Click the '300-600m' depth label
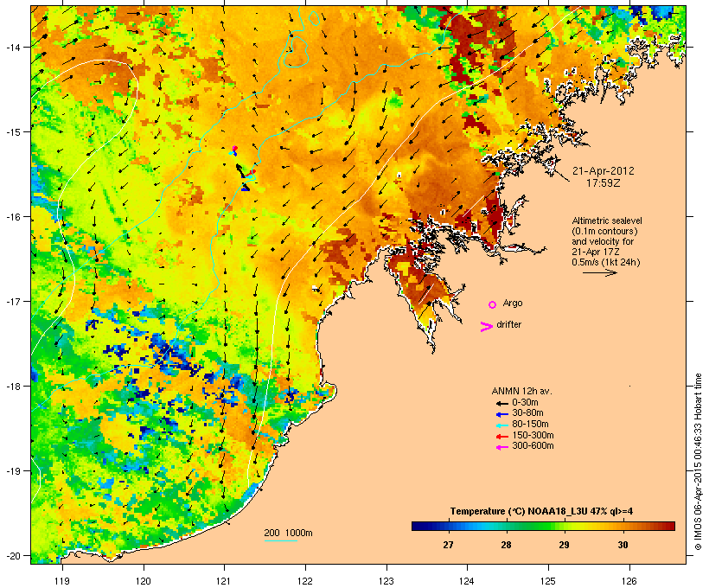The height and width of the screenshot is (588, 709). tap(533, 446)
